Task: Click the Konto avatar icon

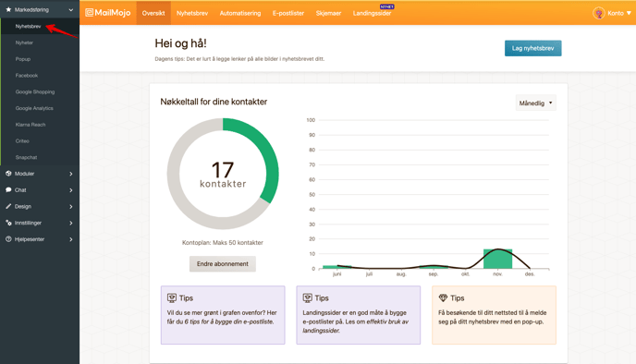Action: (x=599, y=13)
